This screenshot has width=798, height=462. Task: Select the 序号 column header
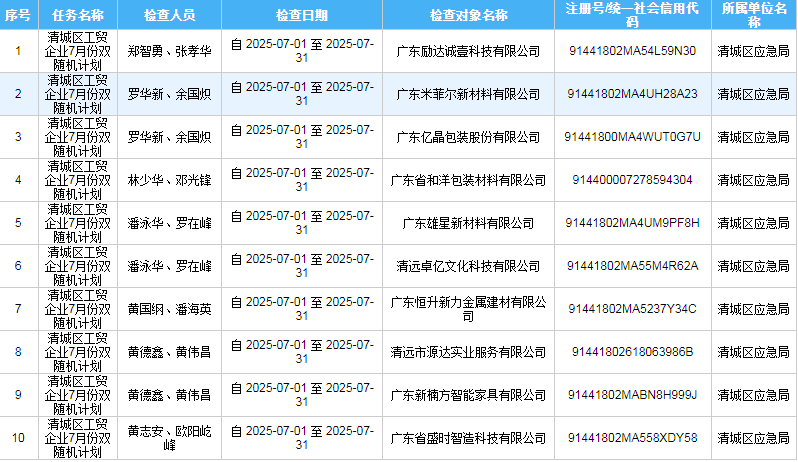coord(18,15)
